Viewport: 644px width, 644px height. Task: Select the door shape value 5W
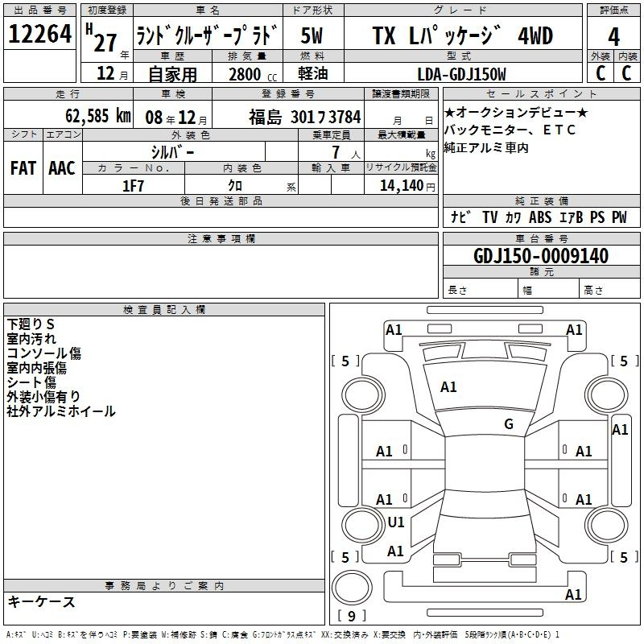point(312,35)
